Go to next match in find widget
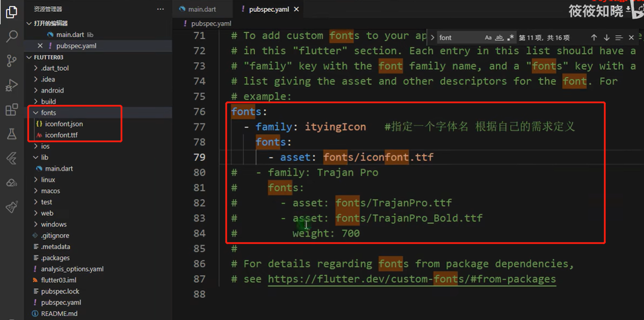Image resolution: width=644 pixels, height=320 pixels. [606, 38]
